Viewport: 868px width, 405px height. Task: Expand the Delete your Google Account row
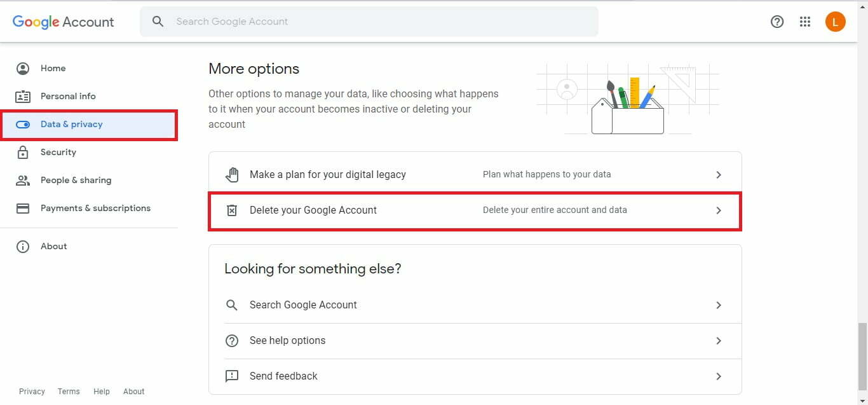click(719, 210)
